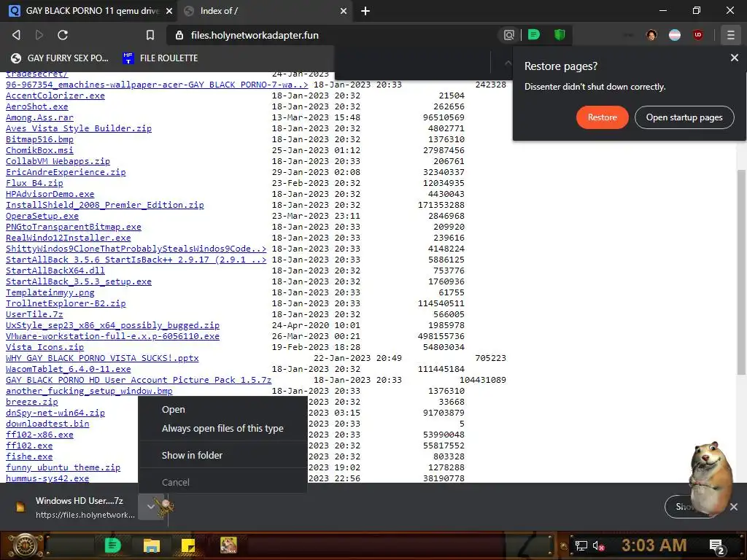Viewport: 747px width, 560px height.
Task: Toggle the download item options chevron
Action: 150,506
